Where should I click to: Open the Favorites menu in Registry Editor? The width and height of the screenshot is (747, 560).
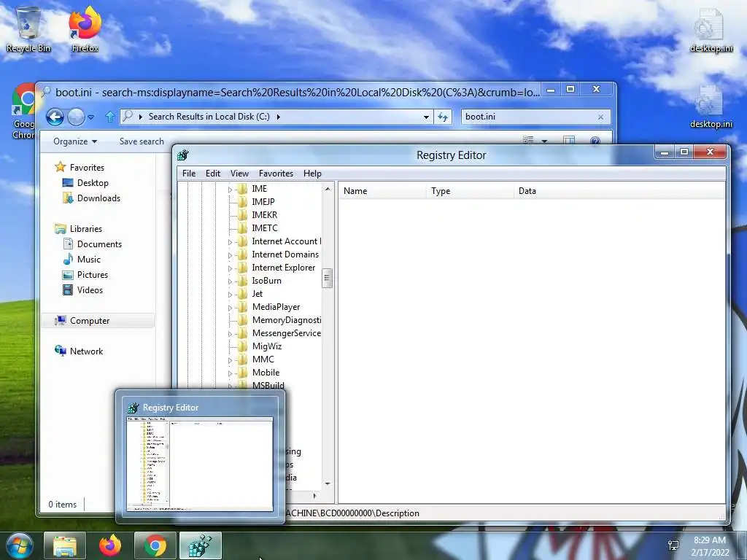(276, 174)
